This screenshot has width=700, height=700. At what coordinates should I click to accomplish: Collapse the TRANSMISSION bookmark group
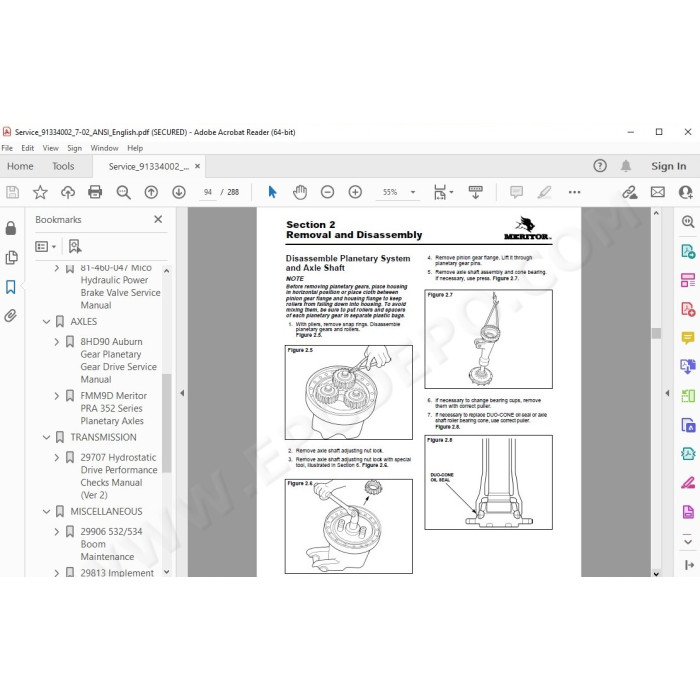tap(46, 438)
